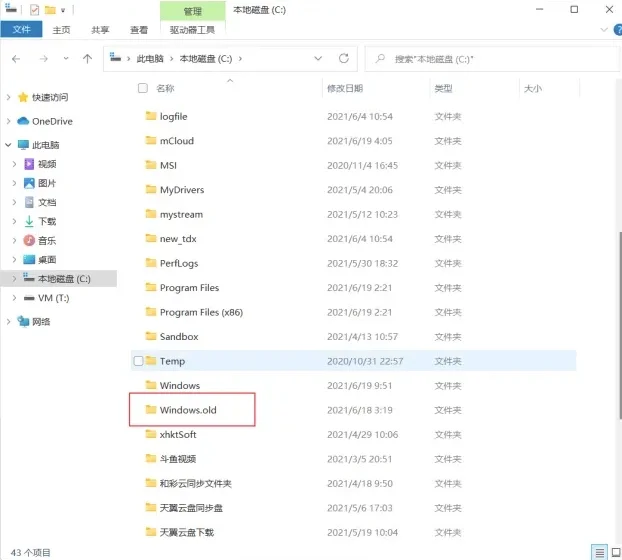This screenshot has width=622, height=560.
Task: Refresh the current folder view
Action: pyautogui.click(x=344, y=59)
